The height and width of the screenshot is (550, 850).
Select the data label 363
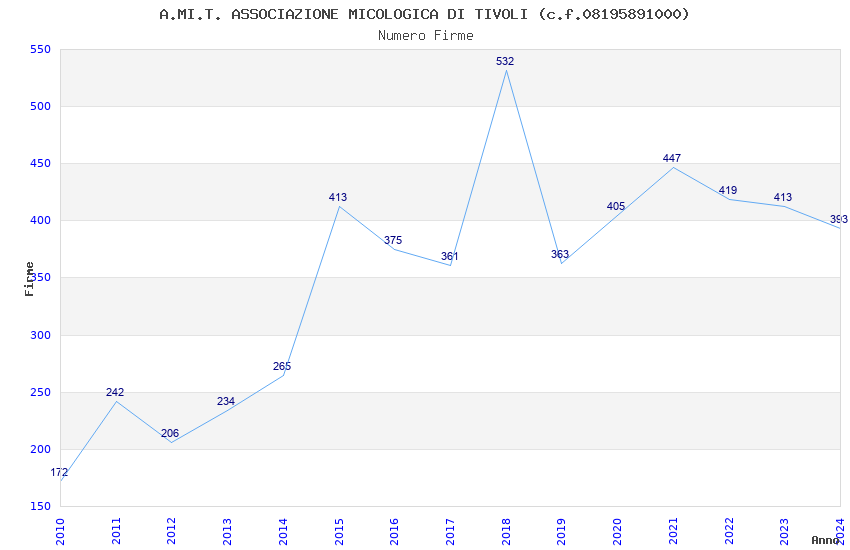pyautogui.click(x=560, y=254)
